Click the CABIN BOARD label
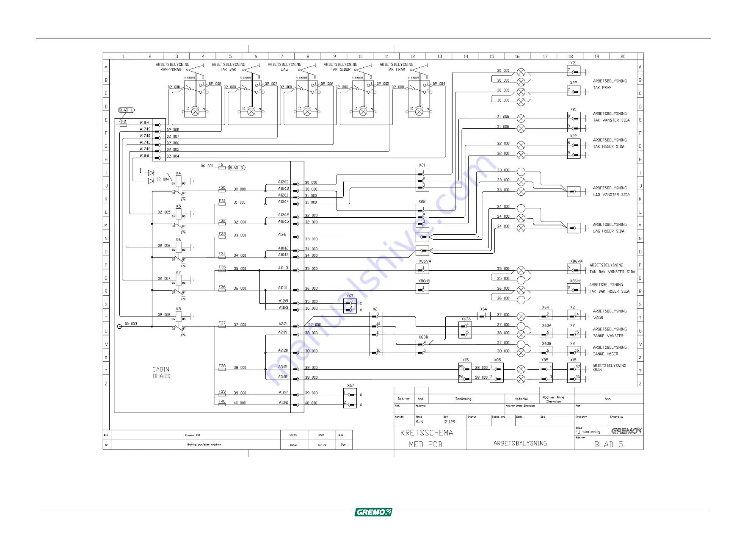 (x=161, y=373)
